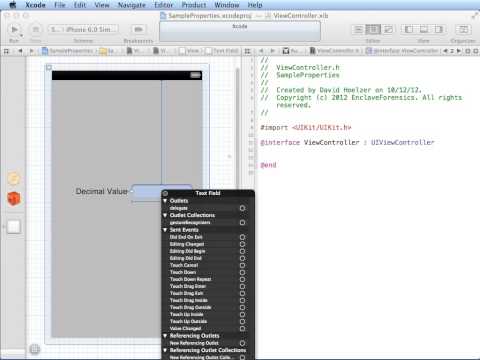Collapse the Referencing Outlets section

(165, 336)
